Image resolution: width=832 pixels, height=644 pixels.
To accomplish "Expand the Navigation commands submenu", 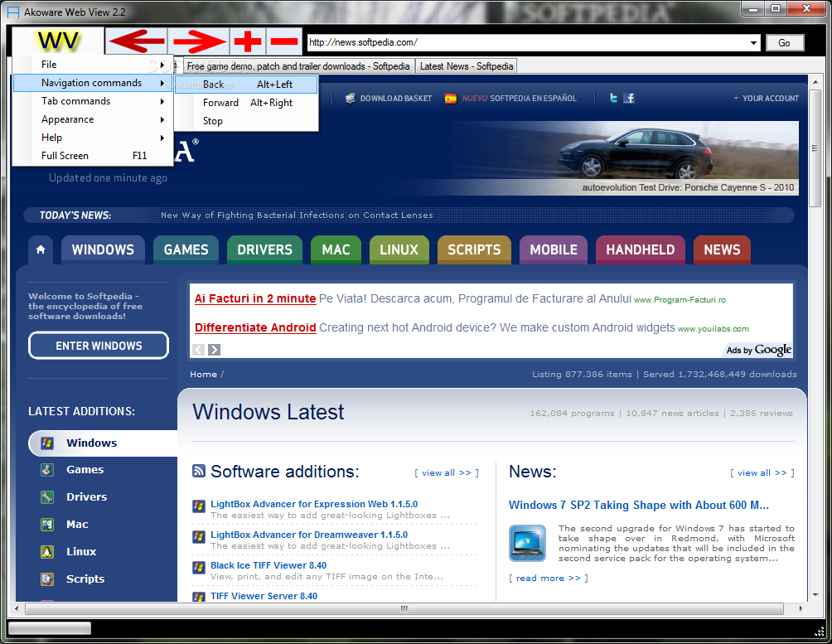I will (93, 83).
